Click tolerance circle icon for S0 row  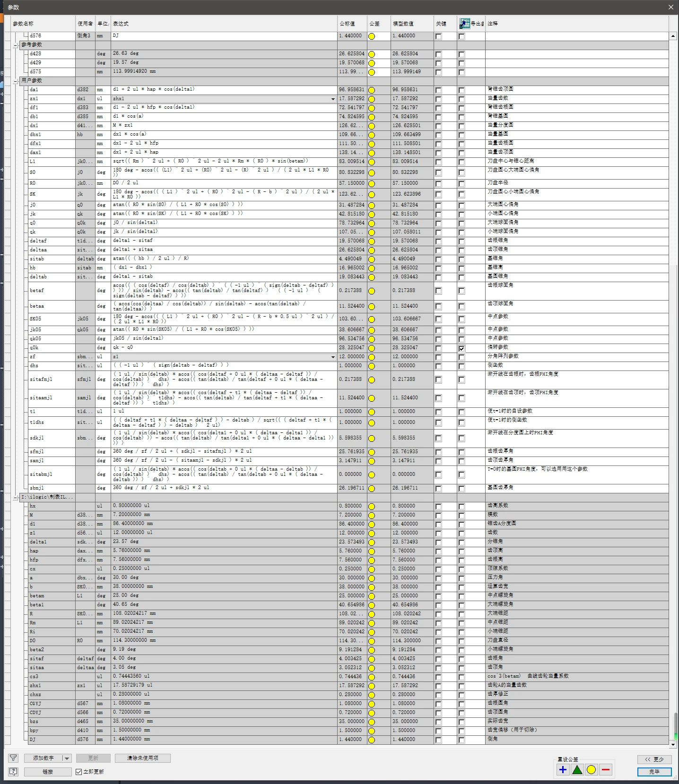coord(372,173)
